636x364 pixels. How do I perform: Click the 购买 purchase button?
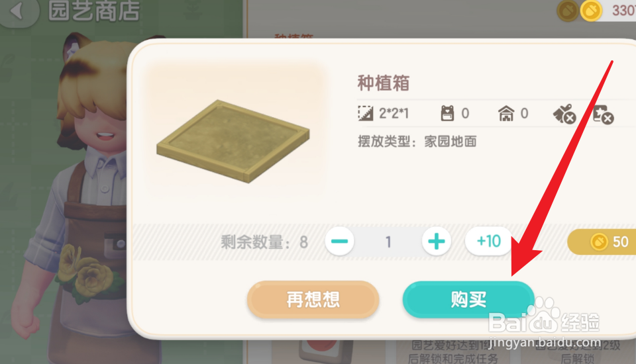click(x=468, y=300)
